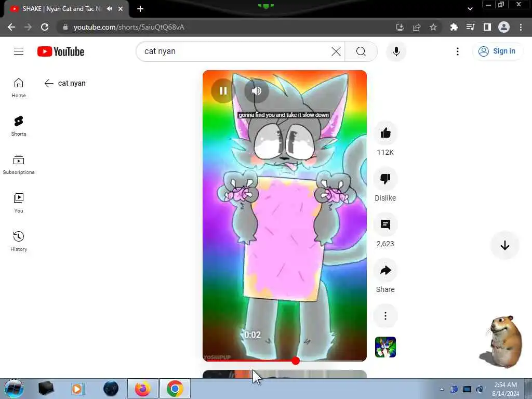Click the browser back arrow
Image resolution: width=532 pixels, height=399 pixels.
coord(11,27)
